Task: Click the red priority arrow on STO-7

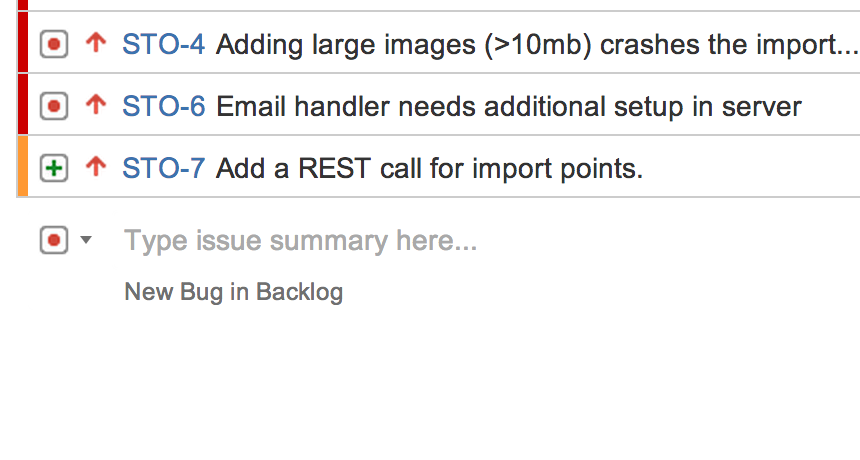Action: click(x=96, y=167)
